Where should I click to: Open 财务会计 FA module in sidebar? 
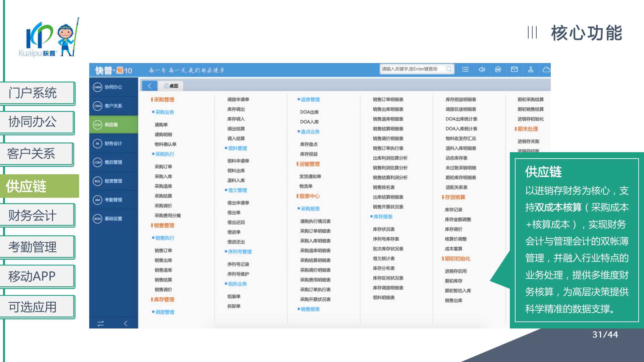[x=113, y=143]
